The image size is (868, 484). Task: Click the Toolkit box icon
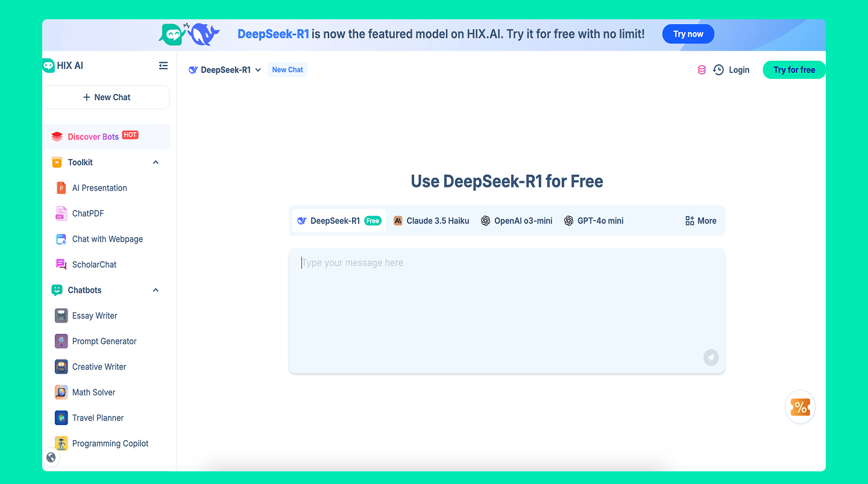(x=57, y=162)
